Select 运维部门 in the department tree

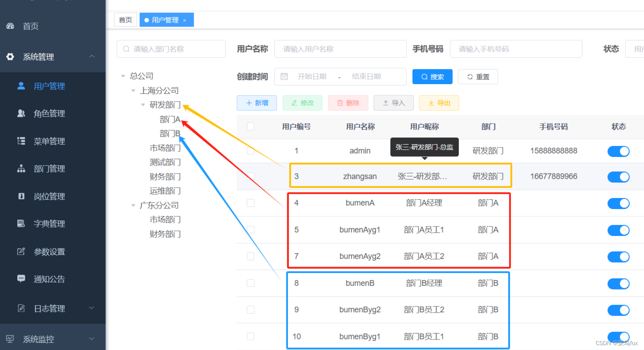[x=165, y=191]
